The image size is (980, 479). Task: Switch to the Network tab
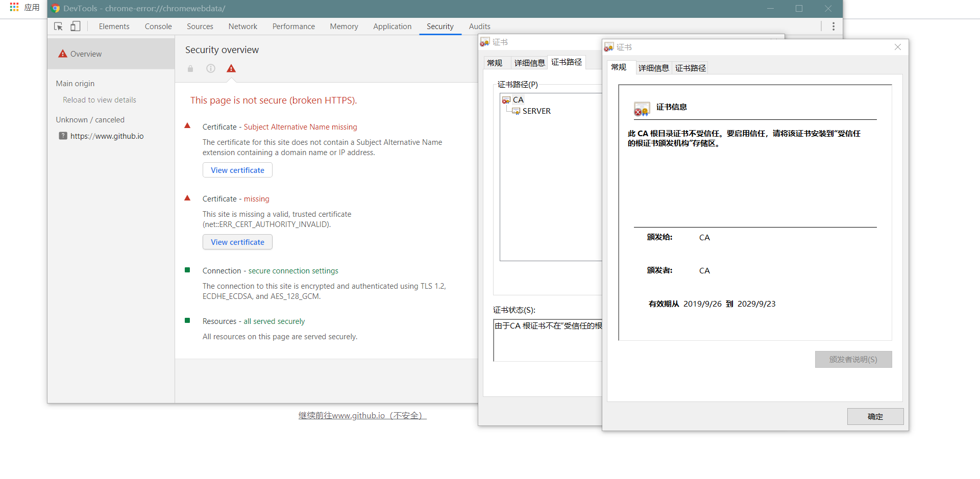pos(243,27)
